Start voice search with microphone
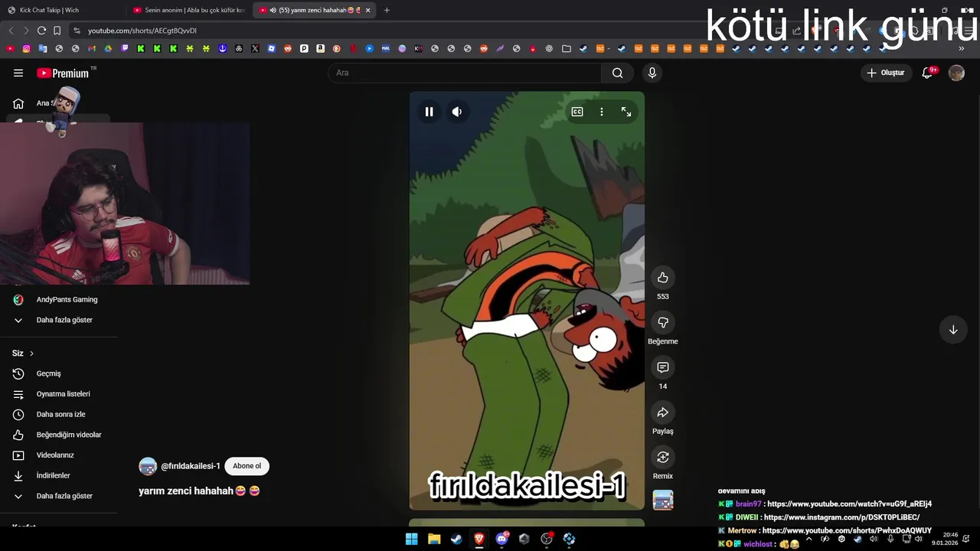Screen dimensions: 980x551 (x=652, y=73)
